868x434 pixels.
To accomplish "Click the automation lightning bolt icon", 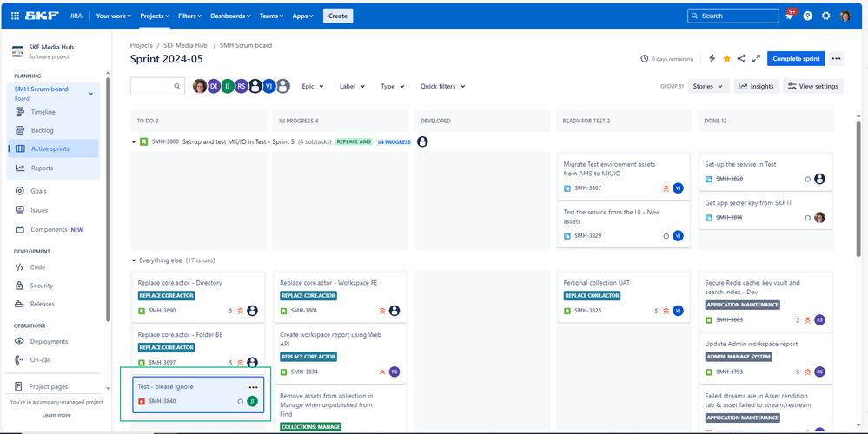I will click(x=712, y=59).
